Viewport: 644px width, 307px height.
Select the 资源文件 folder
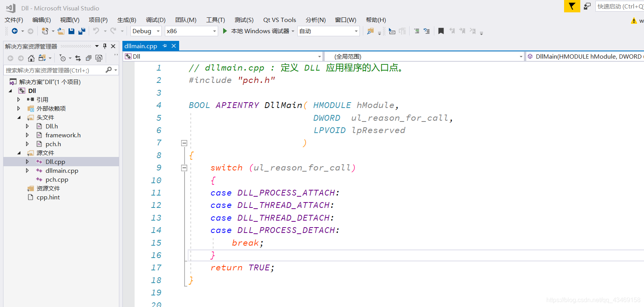48,188
